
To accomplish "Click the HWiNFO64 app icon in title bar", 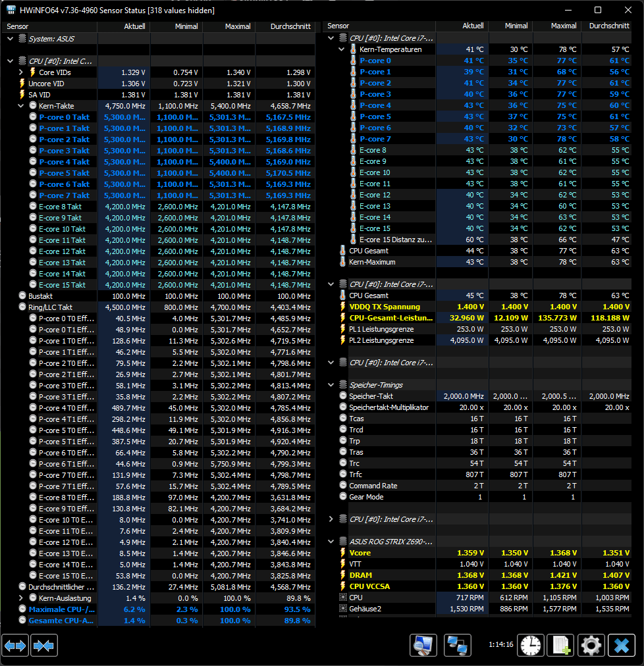I will click(11, 10).
